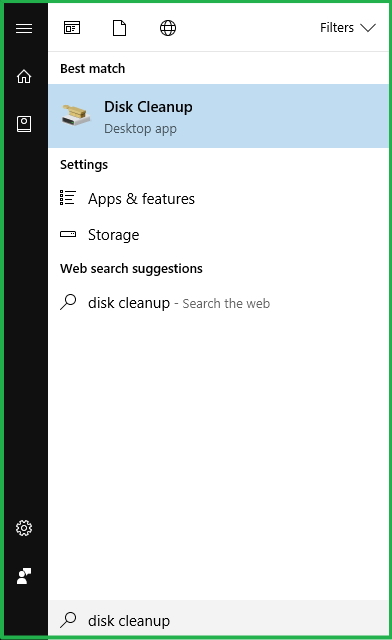The width and height of the screenshot is (392, 640).
Task: Open the settings gear in the sidebar
Action: click(x=24, y=528)
